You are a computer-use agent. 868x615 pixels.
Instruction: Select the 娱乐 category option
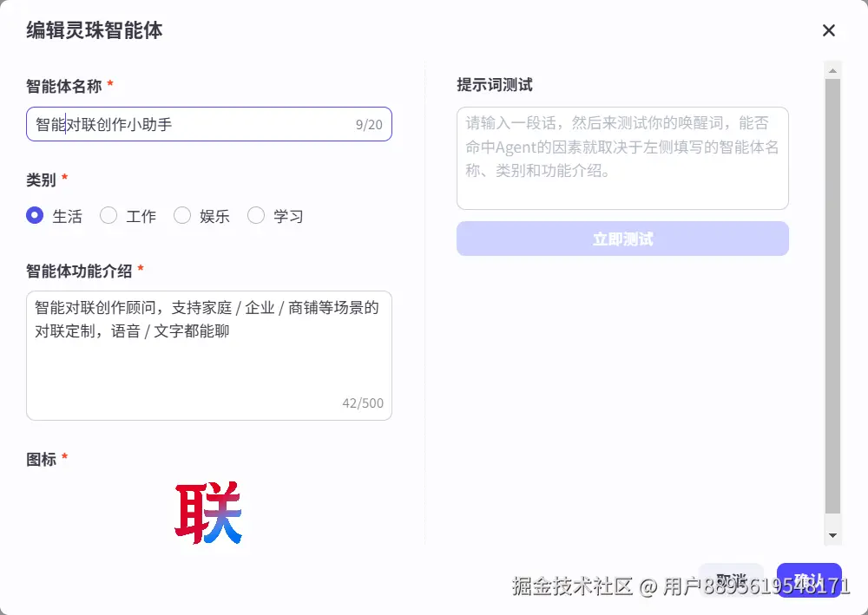click(x=182, y=216)
